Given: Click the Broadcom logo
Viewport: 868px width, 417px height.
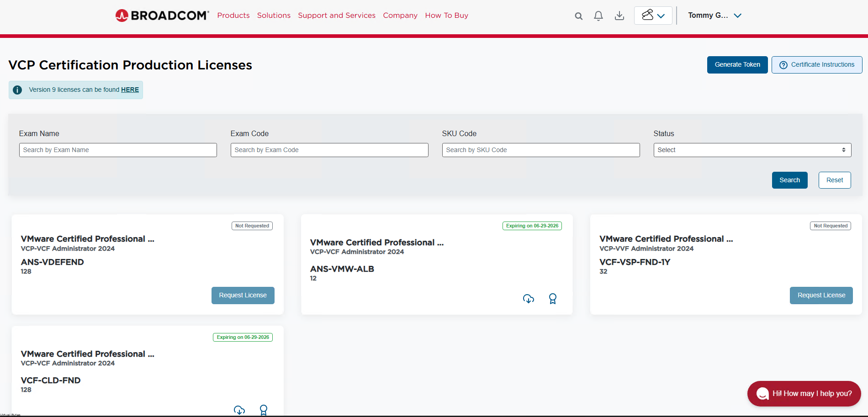Looking at the screenshot, I should (162, 16).
